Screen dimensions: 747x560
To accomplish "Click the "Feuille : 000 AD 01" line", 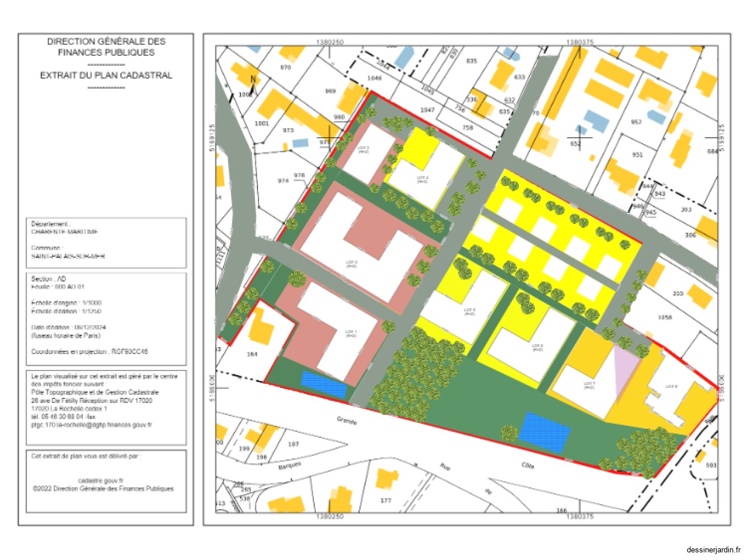I will point(58,287).
